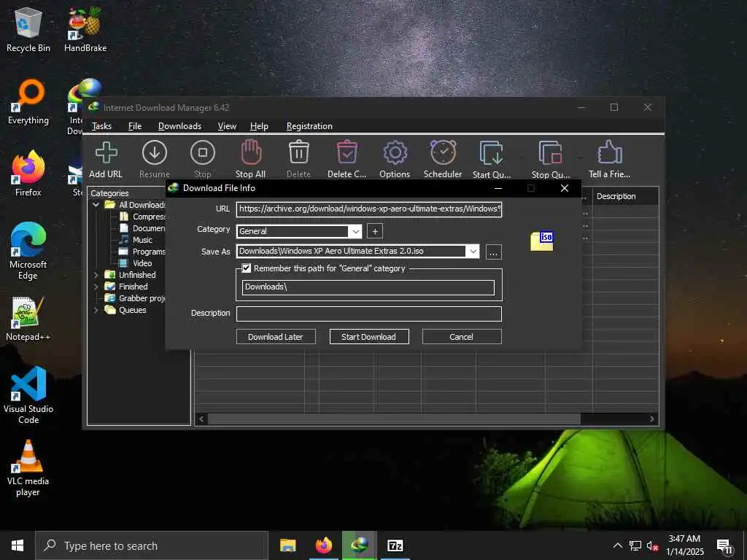Viewport: 747px width, 560px height.
Task: Collapse the All Downloads tree node
Action: coord(96,205)
